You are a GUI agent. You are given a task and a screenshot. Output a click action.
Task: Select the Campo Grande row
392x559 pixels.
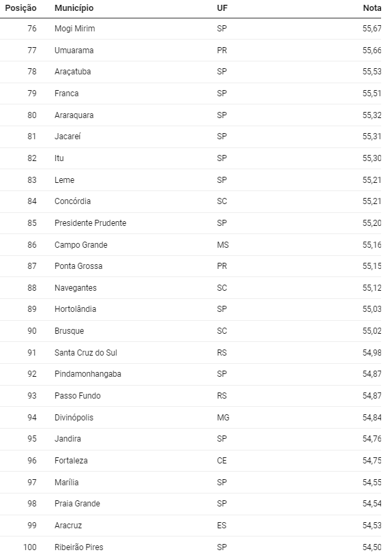click(190, 245)
